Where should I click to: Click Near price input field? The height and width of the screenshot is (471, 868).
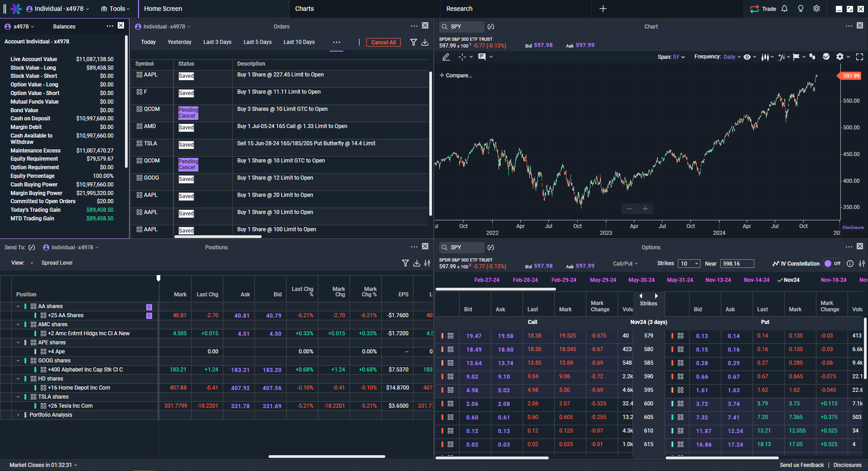[737, 263]
